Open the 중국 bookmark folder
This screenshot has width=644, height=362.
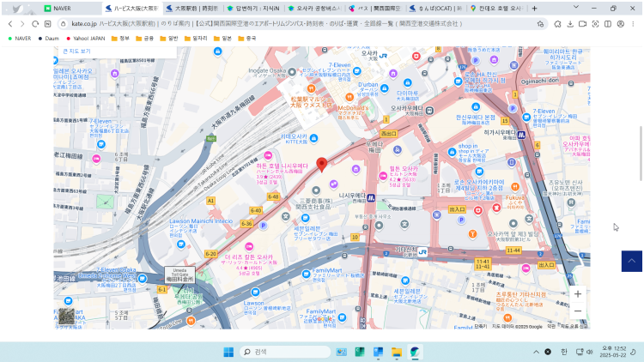[246, 38]
